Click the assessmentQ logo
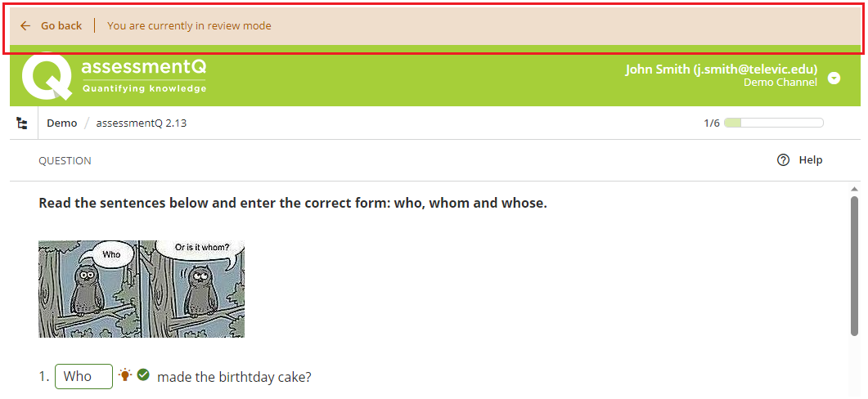This screenshot has height=399, width=868. tap(114, 76)
